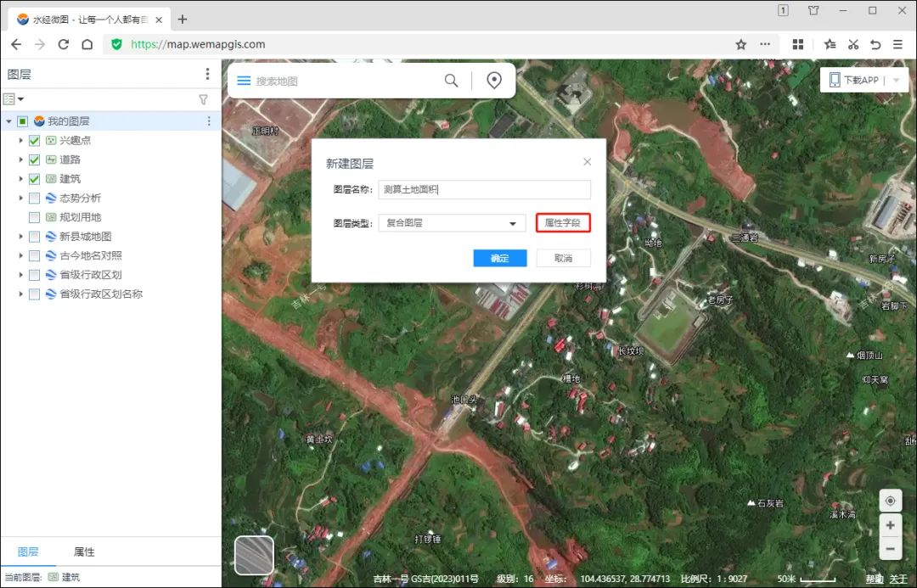Click the 下载APP button
Viewport: 917px width, 588px height.
coord(854,80)
